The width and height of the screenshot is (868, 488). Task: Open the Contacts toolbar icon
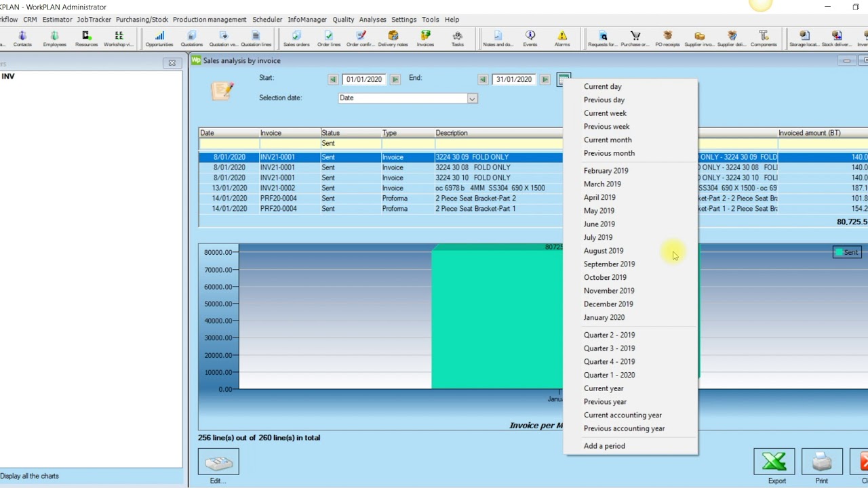pos(22,39)
